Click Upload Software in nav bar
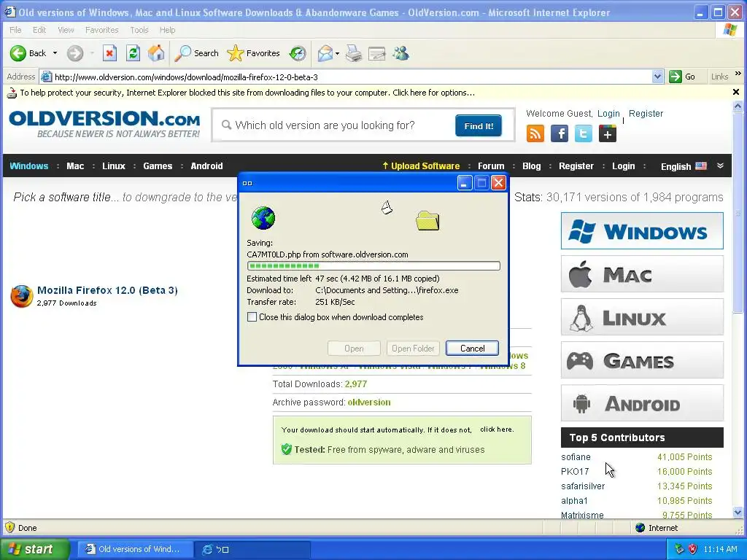The height and width of the screenshot is (560, 747). coord(421,166)
